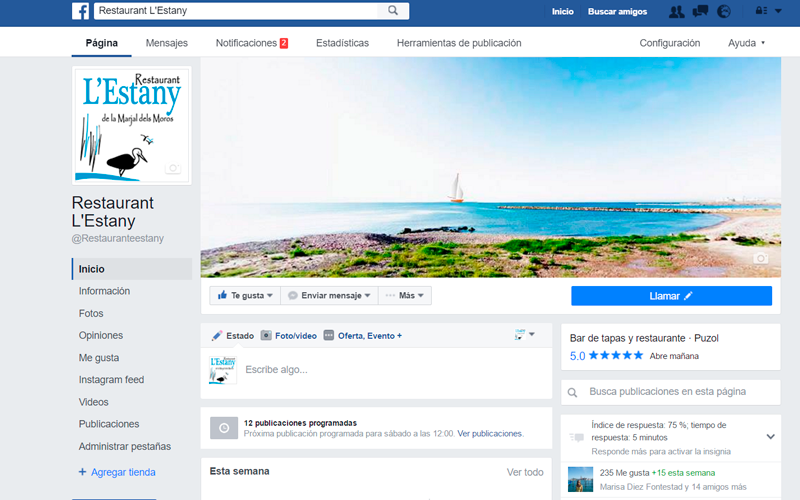800x500 pixels.
Task: Open the notifications globe icon
Action: click(x=723, y=11)
